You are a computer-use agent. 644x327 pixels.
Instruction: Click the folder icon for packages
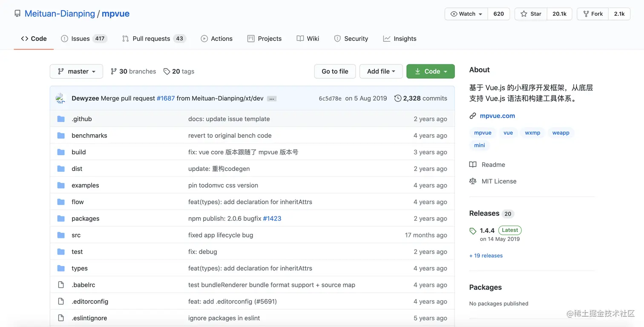(61, 219)
